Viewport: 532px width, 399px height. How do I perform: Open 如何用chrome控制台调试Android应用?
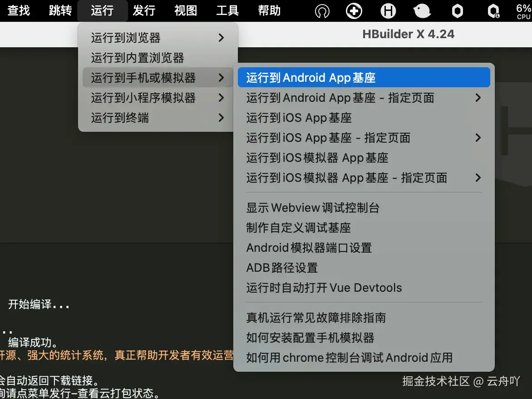point(364,358)
